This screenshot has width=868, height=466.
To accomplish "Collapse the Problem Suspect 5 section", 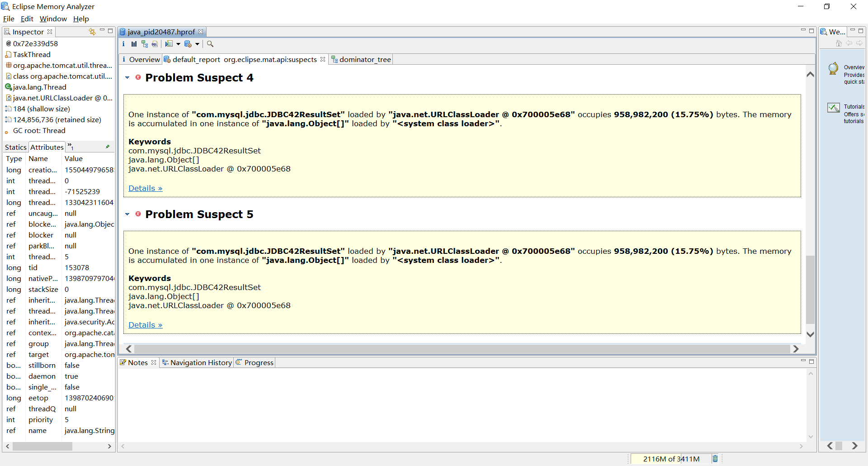I will click(127, 214).
